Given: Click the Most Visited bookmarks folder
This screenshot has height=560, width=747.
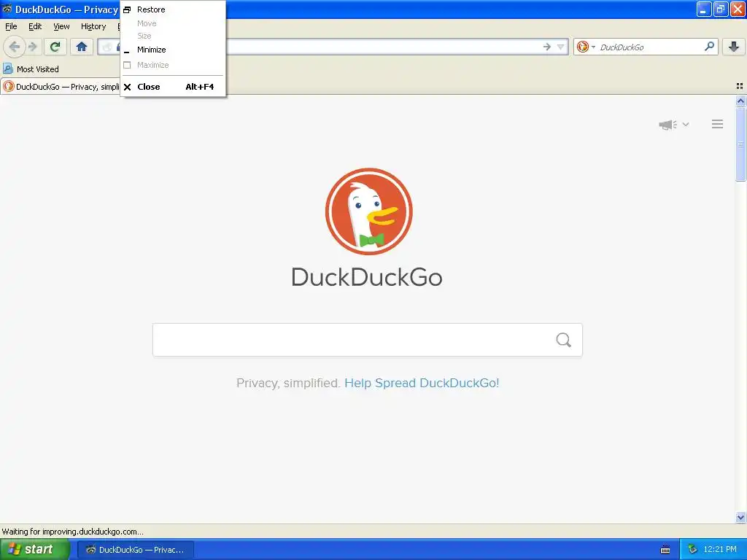Looking at the screenshot, I should pos(31,69).
